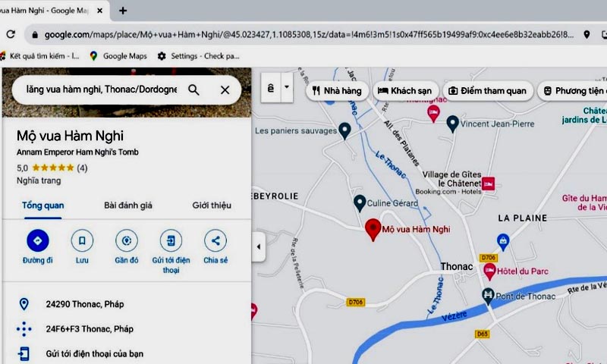
Task: Click the magnifier search icon
Action: [x=193, y=89]
